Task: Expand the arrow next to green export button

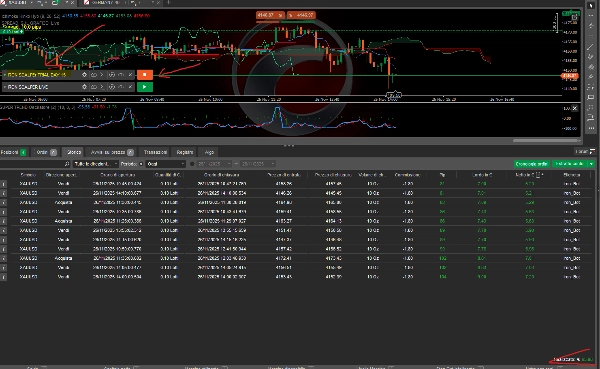Action: (x=591, y=164)
